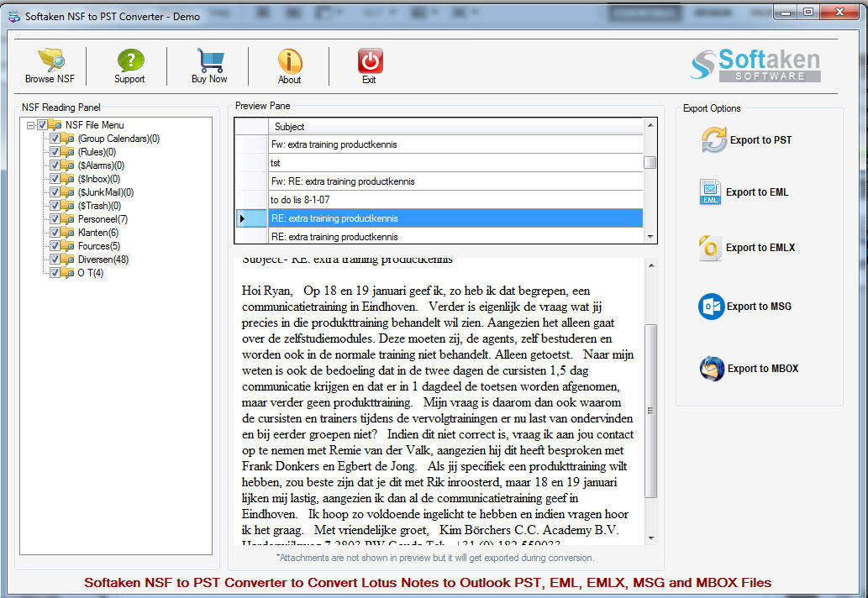Click the Export to EML label
Screen dimensions: 868x598
pos(757,192)
